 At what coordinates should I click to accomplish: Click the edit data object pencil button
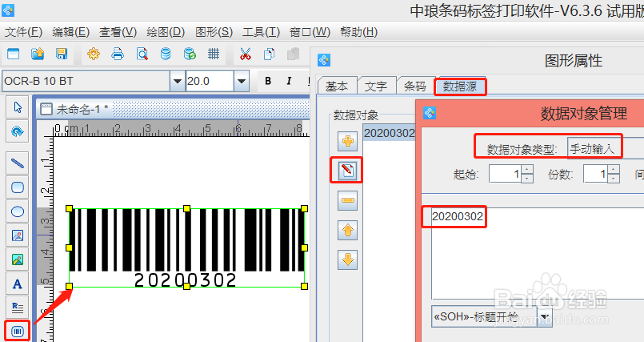click(x=347, y=170)
